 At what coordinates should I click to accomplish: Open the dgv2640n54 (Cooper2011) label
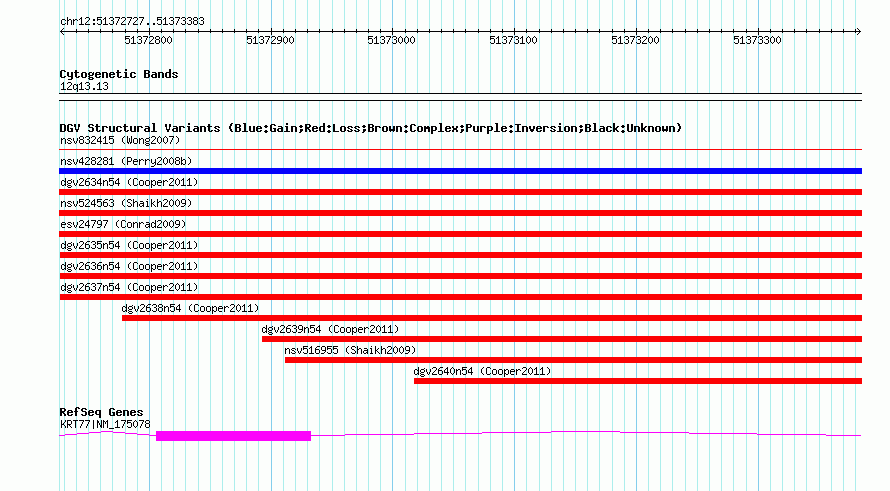[x=482, y=371]
